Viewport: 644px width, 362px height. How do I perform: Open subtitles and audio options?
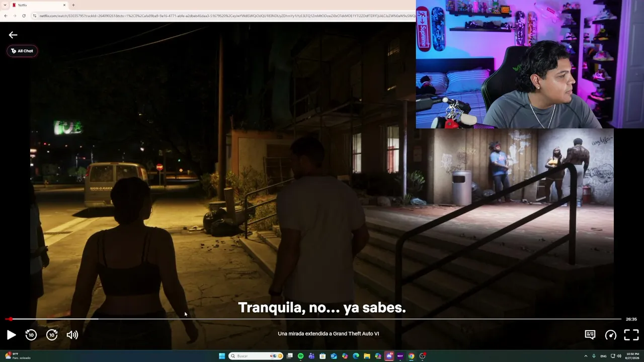click(590, 335)
